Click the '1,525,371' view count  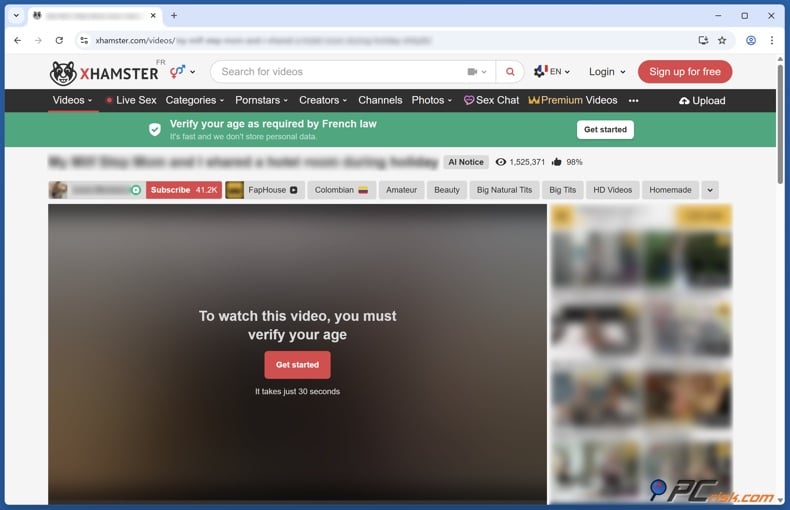[x=527, y=162]
